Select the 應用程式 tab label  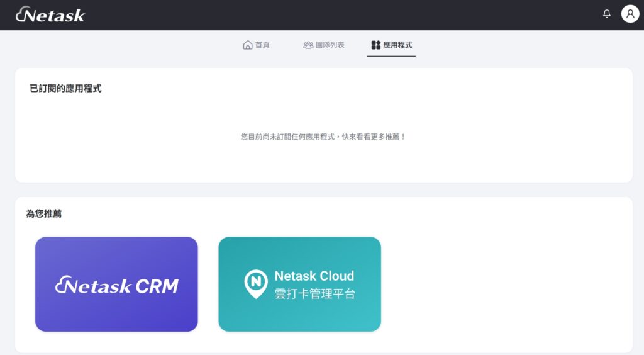[x=397, y=45]
